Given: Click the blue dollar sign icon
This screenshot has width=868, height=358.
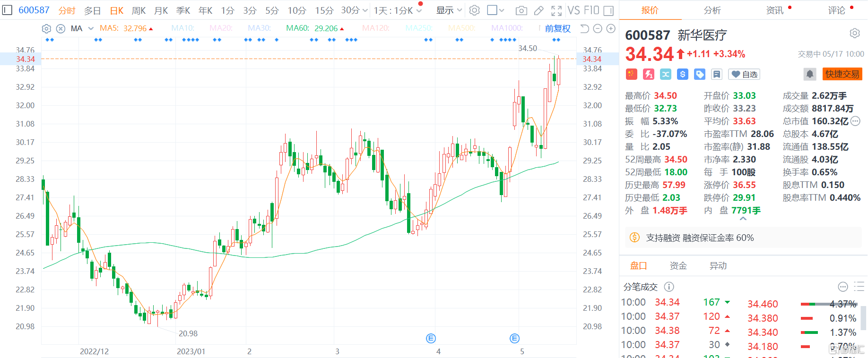Looking at the screenshot, I should click(x=683, y=74).
